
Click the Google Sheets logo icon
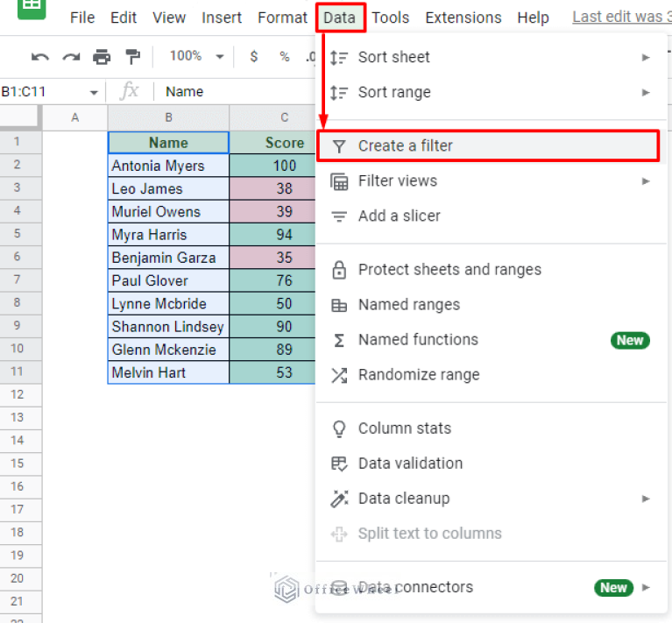coord(32,9)
